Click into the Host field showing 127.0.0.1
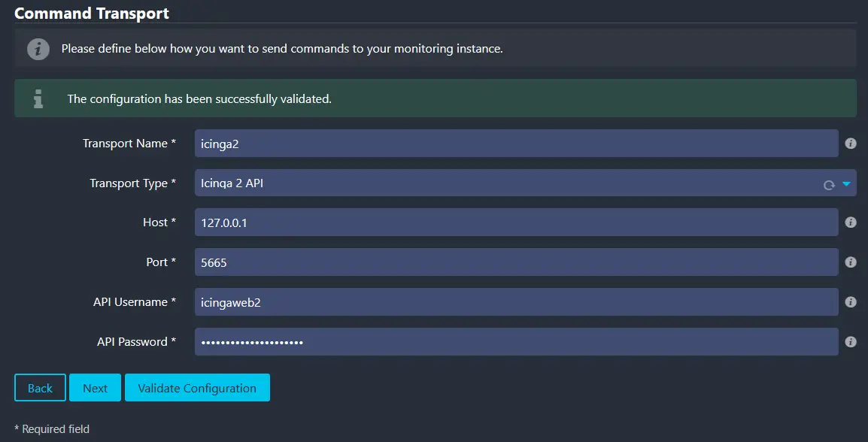Screen dimensions: 868x442 [515, 223]
